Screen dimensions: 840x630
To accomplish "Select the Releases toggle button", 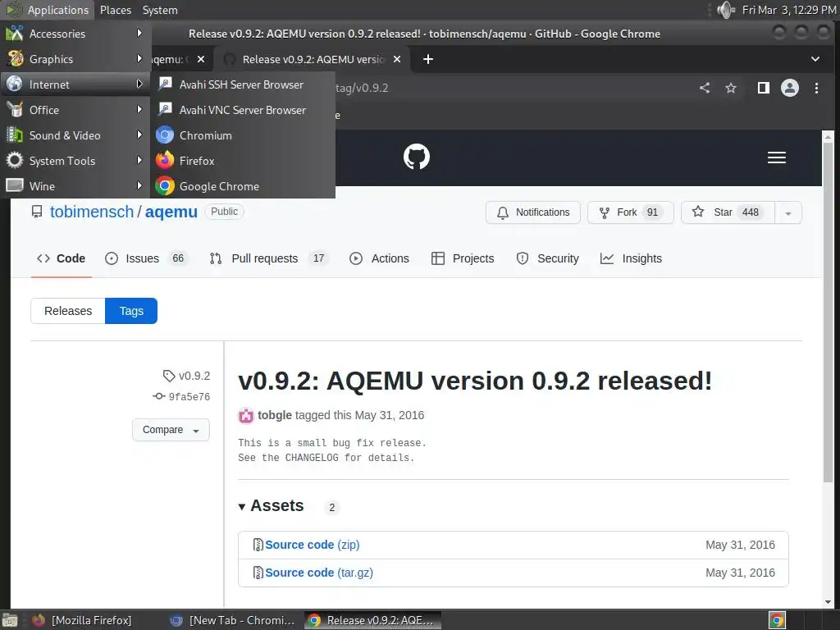I will (68, 311).
